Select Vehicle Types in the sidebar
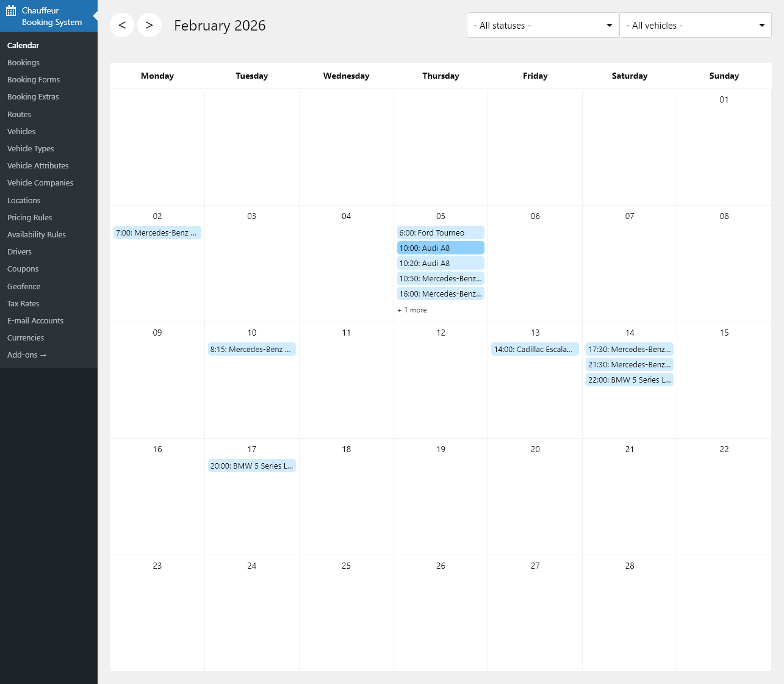Viewport: 784px width, 684px height. 31,148
